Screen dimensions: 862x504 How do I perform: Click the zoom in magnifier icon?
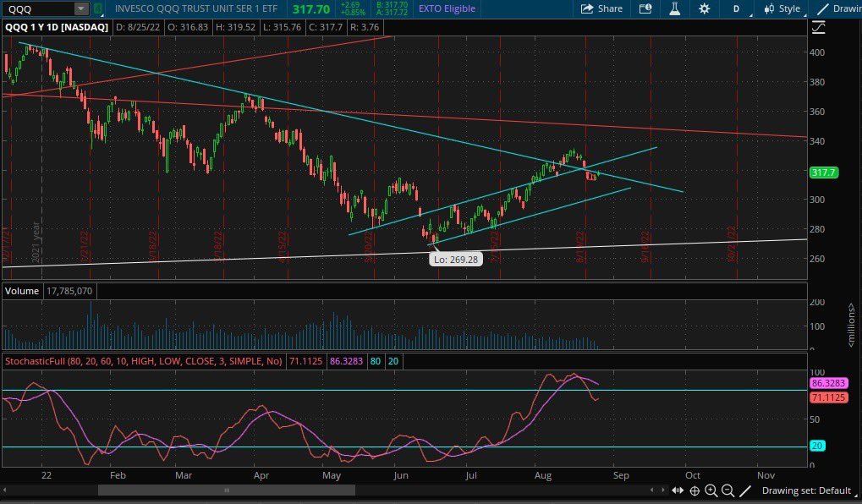(711, 490)
